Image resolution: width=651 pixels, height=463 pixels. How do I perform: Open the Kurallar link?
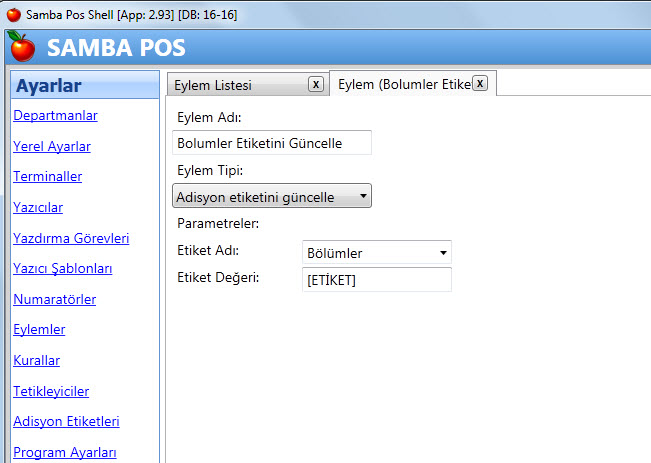[36, 360]
